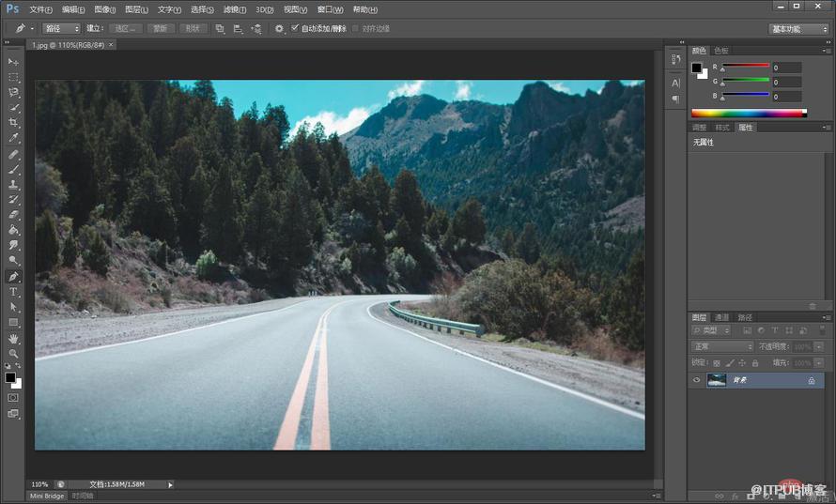Select the Rectangular Marquee tool
836x504 pixels.
(x=13, y=77)
